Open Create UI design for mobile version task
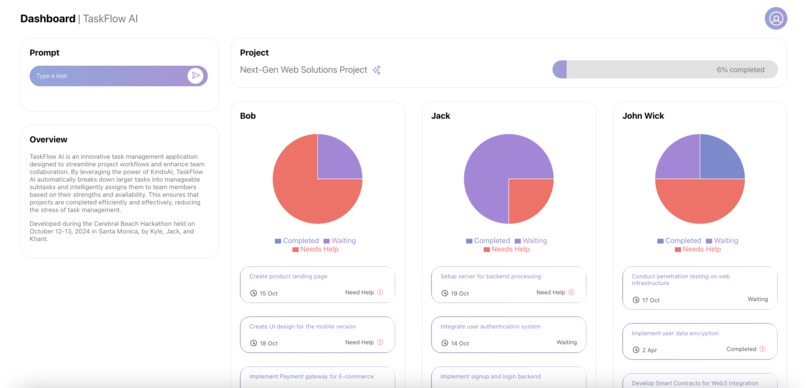Viewport: 806px width, 388px height. coord(318,335)
